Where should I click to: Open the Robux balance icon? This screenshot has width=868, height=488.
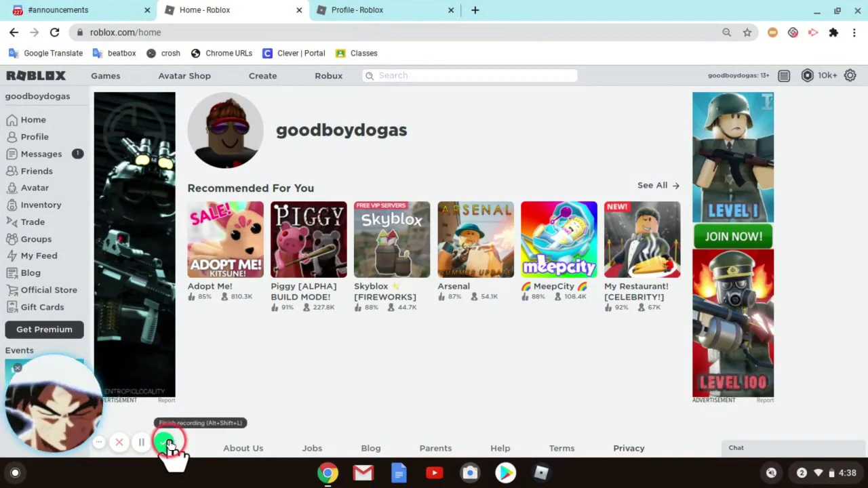pyautogui.click(x=807, y=76)
